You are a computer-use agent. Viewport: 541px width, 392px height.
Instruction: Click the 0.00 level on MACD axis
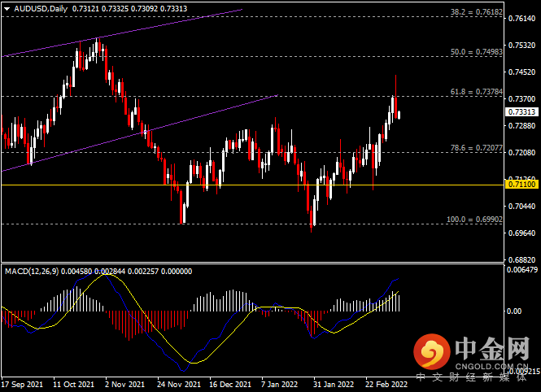click(x=514, y=311)
